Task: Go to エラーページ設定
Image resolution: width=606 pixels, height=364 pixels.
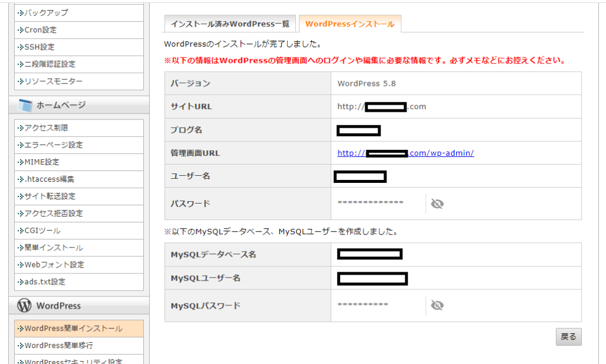Action: point(79,145)
